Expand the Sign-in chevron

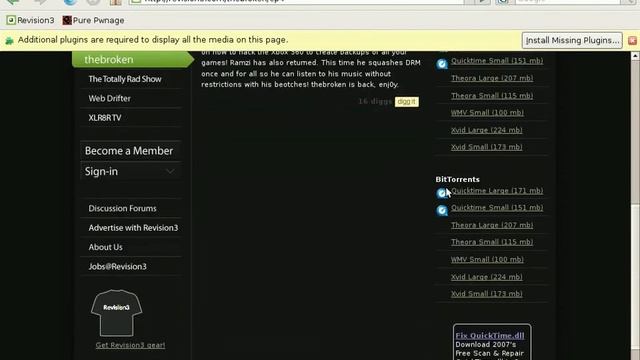coord(170,171)
